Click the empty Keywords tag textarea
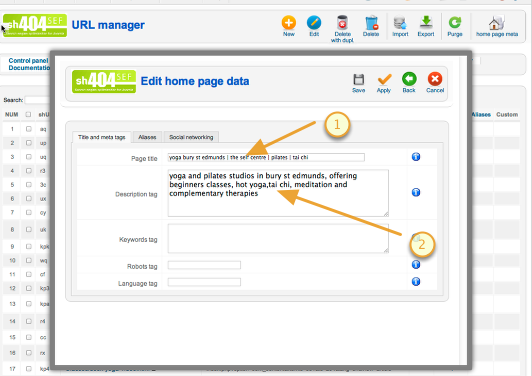 pyautogui.click(x=278, y=238)
